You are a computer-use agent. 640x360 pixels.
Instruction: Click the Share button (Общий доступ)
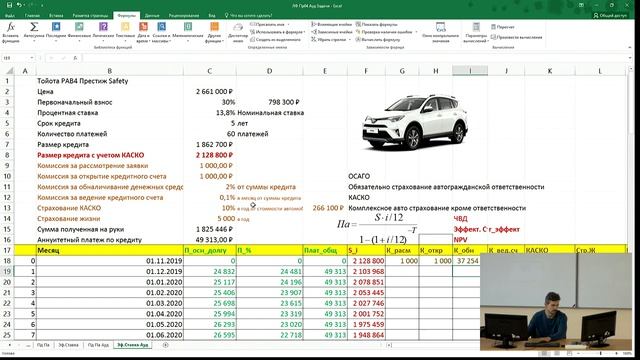[x=610, y=16]
